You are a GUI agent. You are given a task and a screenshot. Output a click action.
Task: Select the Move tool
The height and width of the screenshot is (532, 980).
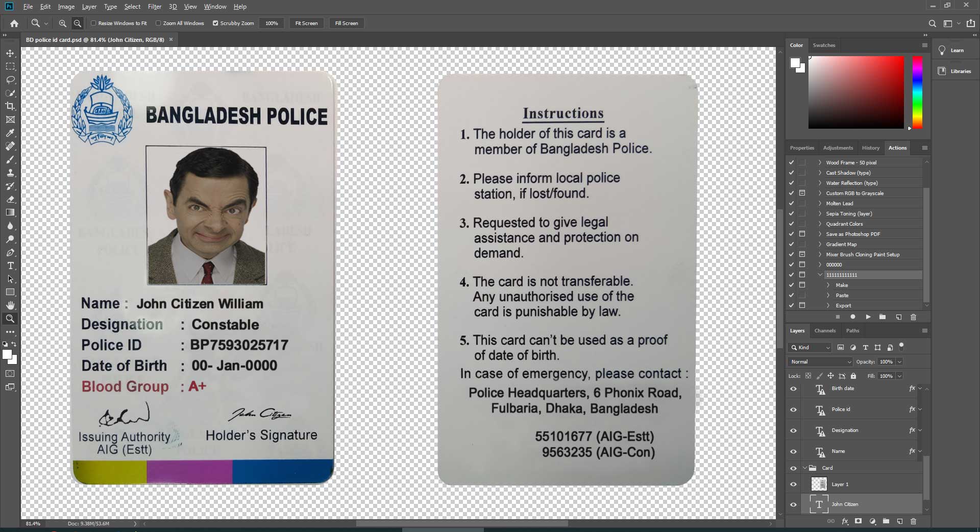click(x=10, y=53)
